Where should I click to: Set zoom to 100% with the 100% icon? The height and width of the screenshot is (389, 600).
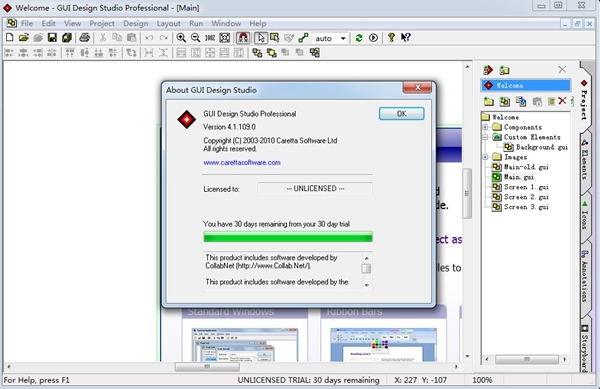[210, 37]
